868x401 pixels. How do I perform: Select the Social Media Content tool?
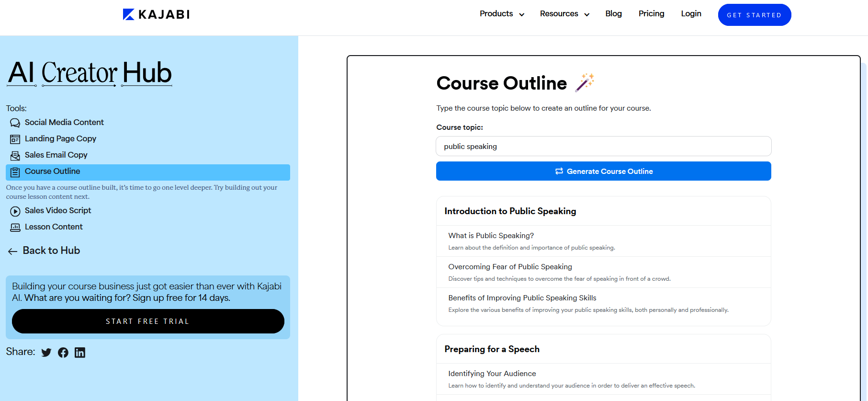64,123
